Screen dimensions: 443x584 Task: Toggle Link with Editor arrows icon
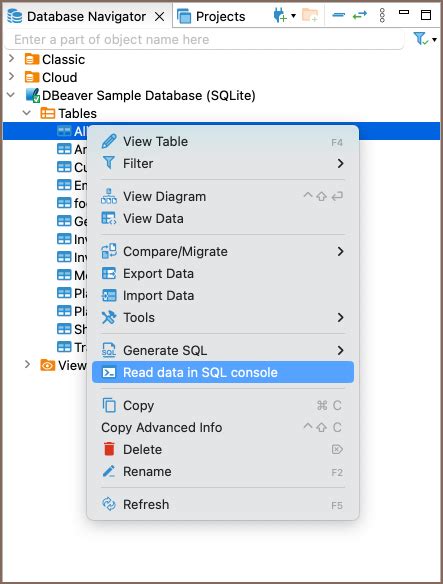(x=360, y=15)
